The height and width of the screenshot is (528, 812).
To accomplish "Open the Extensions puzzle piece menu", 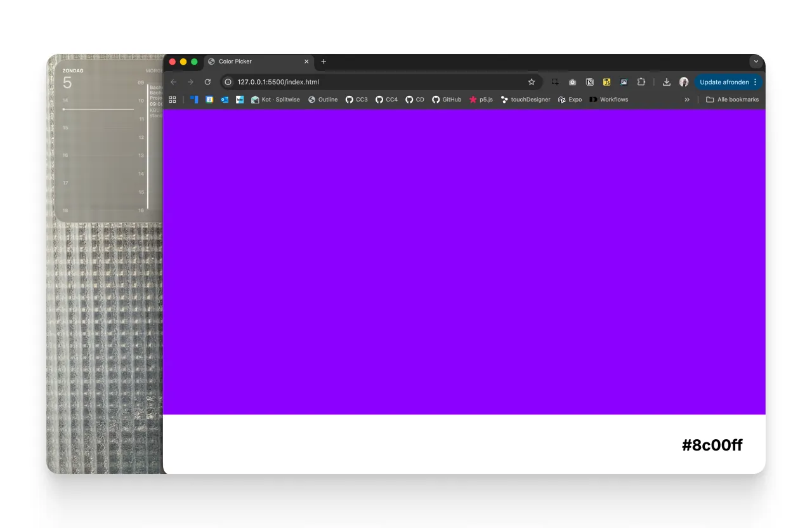I will pyautogui.click(x=641, y=82).
